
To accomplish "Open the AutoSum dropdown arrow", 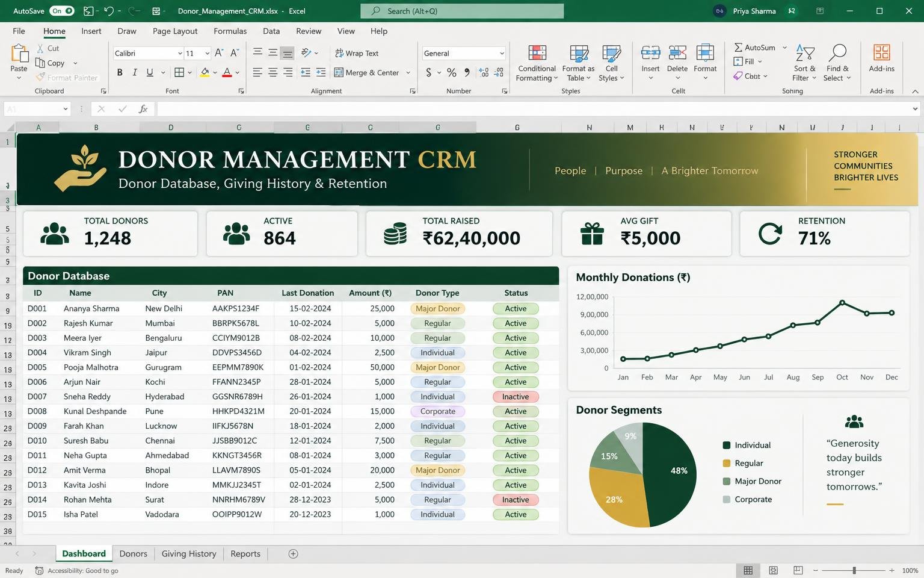I will (784, 48).
